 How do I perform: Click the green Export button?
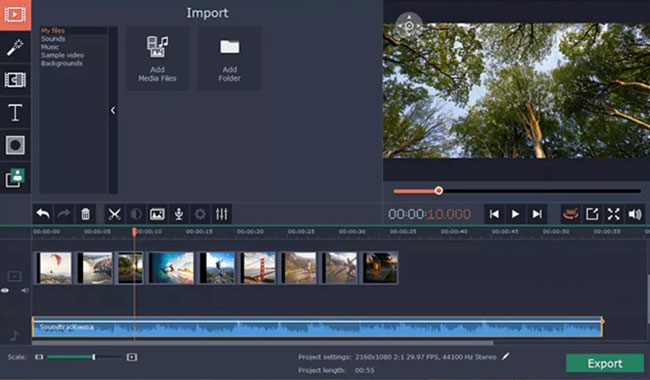tap(605, 363)
